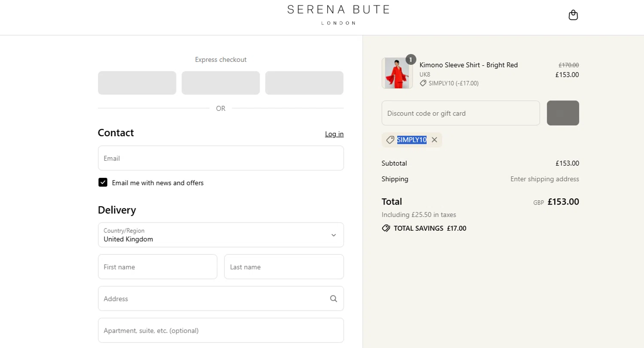The width and height of the screenshot is (644, 348).
Task: Click the first express checkout button
Action: coord(137,83)
